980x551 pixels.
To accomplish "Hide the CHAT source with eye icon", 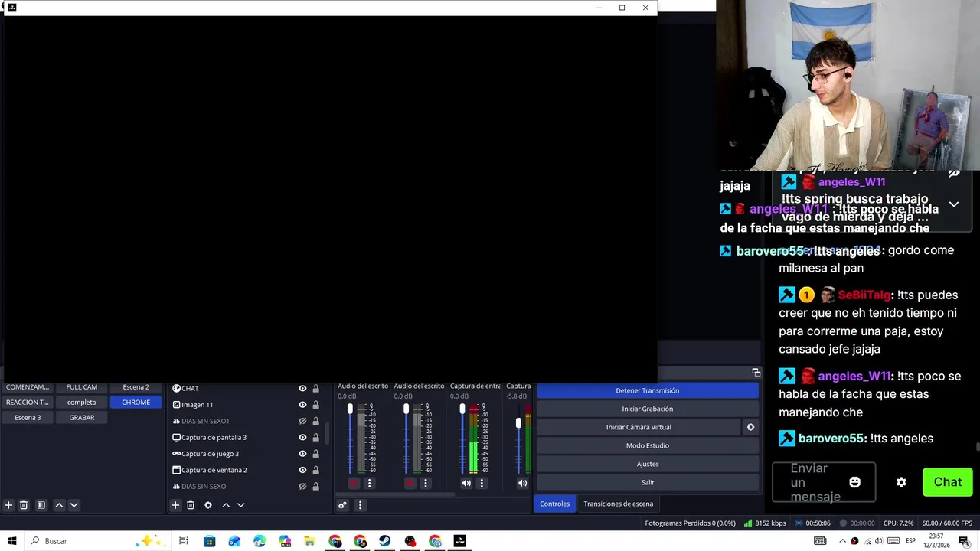I will [x=302, y=388].
